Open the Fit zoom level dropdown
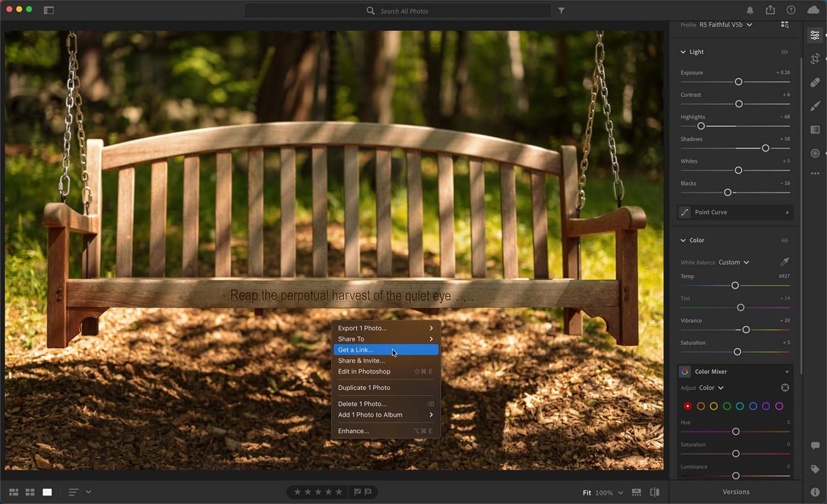 (604, 492)
